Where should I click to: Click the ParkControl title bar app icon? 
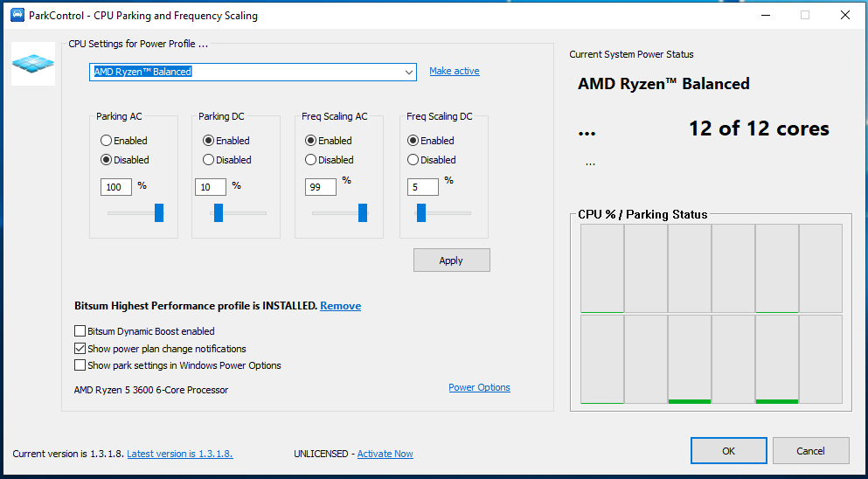pos(17,16)
